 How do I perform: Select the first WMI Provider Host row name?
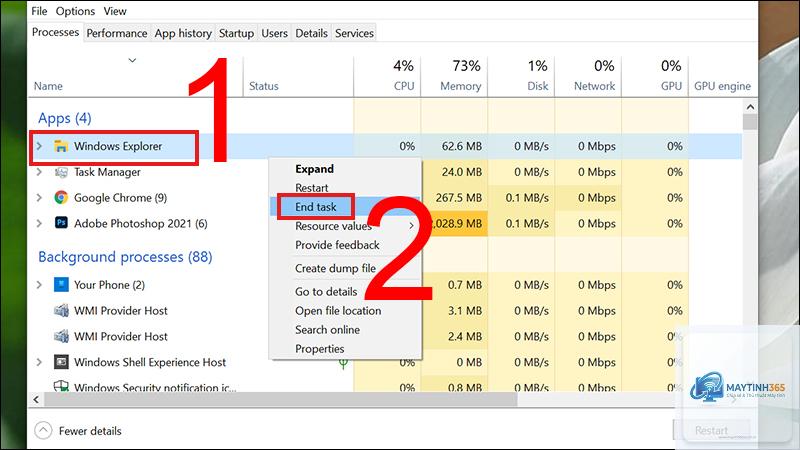pos(121,311)
